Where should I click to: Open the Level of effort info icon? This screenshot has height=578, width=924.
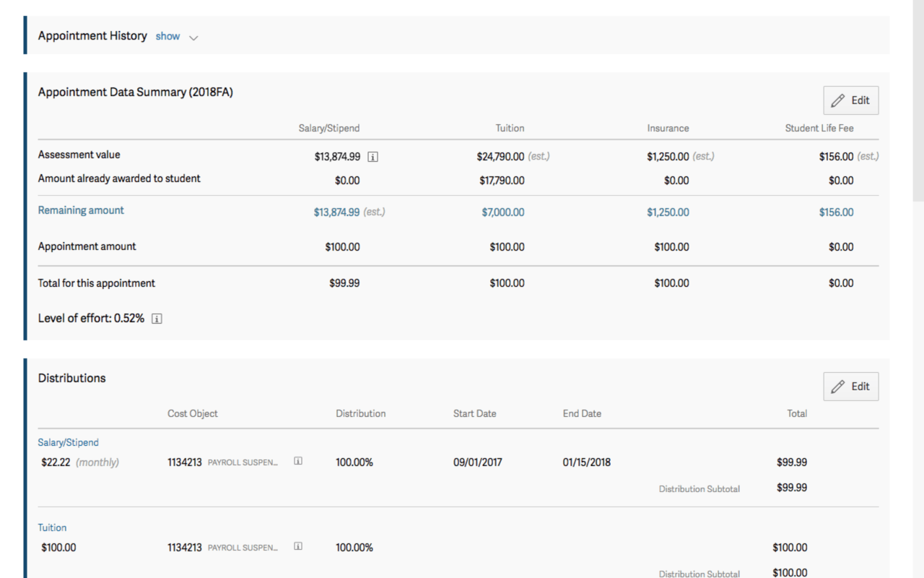(157, 319)
